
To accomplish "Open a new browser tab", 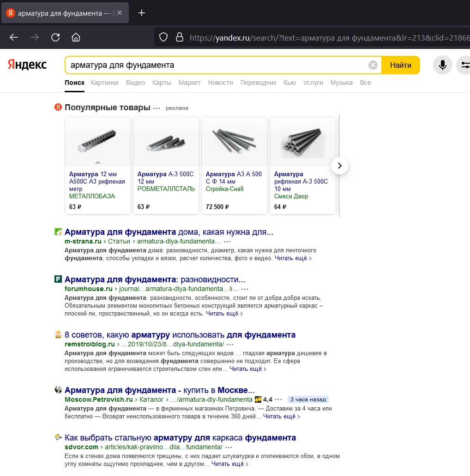I will (142, 13).
